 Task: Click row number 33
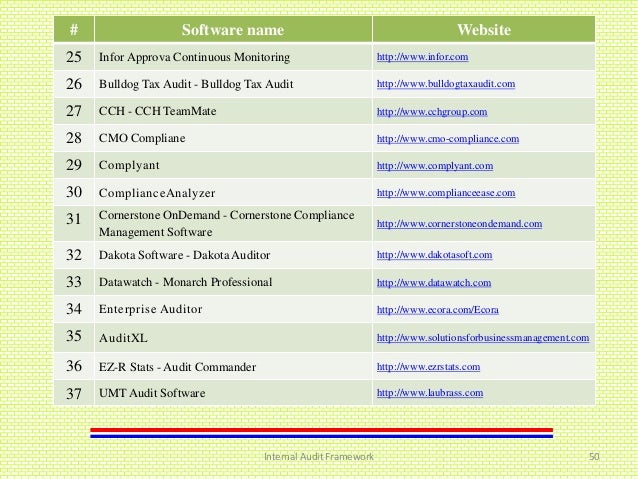click(x=74, y=282)
